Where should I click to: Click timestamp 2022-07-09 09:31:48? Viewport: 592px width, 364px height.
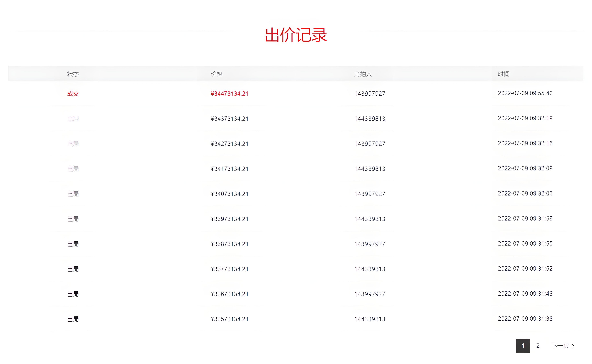tap(525, 293)
